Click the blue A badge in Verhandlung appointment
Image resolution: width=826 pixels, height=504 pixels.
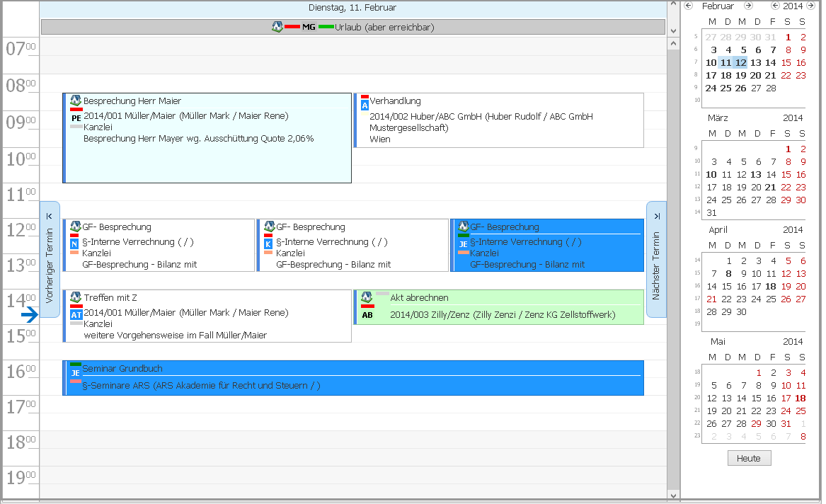365,106
